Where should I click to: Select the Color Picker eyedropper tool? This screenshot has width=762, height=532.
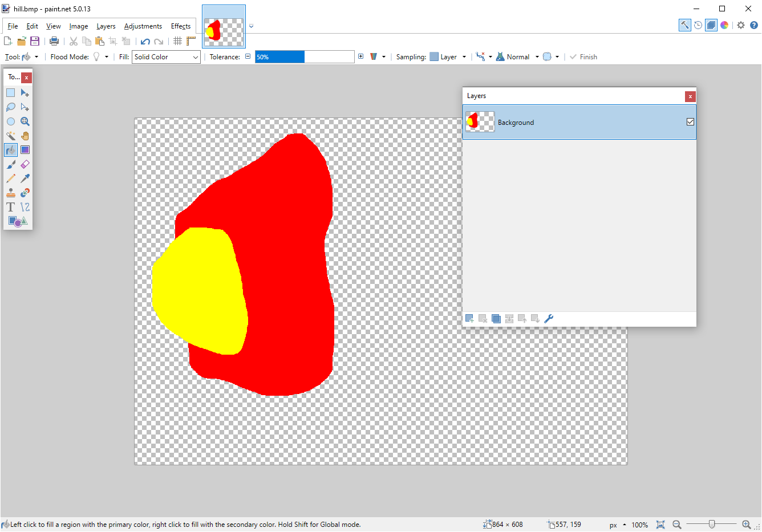click(25, 178)
